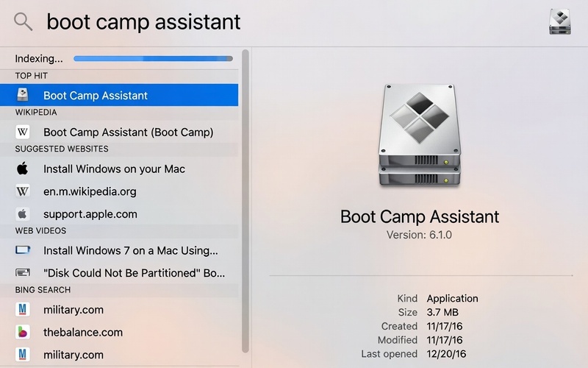588x368 pixels.
Task: Click the Created date 11/17/16
Action: (x=445, y=326)
